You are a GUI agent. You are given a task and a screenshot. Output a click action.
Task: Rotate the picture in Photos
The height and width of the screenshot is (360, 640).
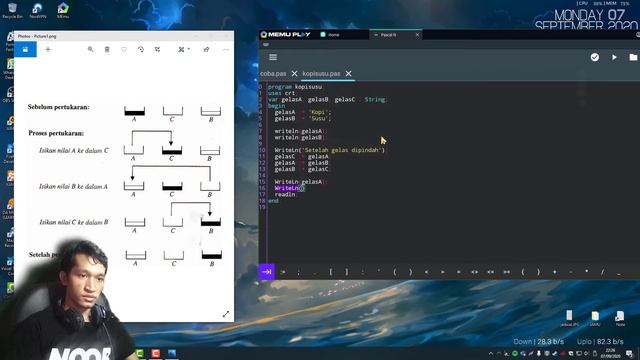click(x=140, y=49)
